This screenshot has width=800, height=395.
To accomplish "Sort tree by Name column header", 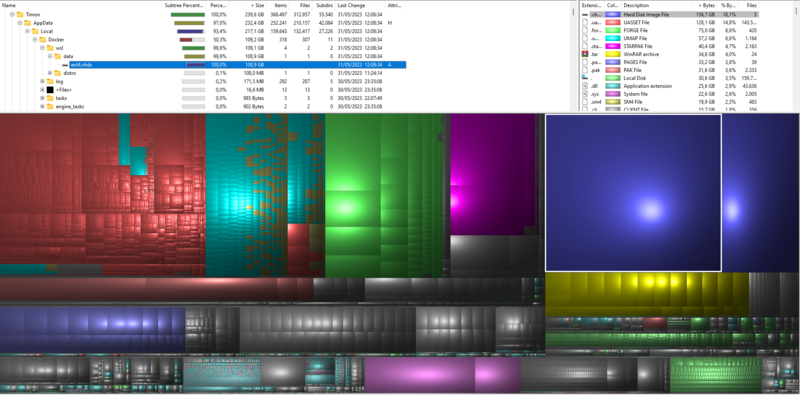I will [x=81, y=5].
